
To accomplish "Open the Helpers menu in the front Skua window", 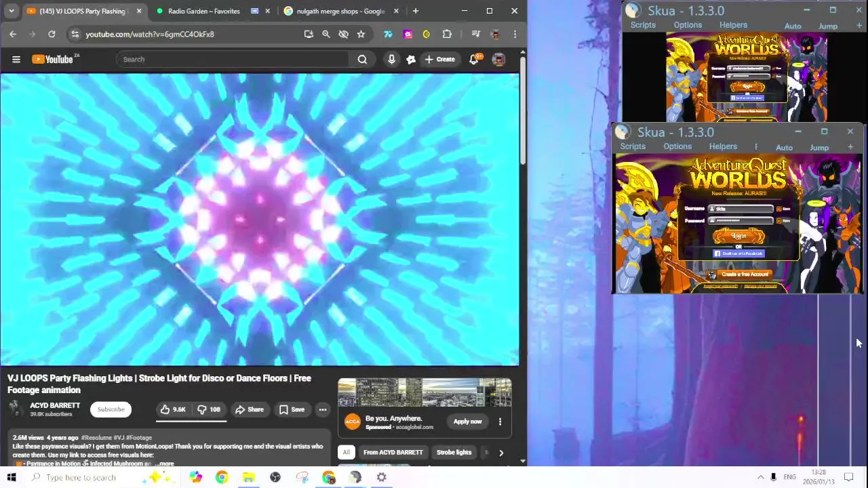I will pyautogui.click(x=723, y=146).
